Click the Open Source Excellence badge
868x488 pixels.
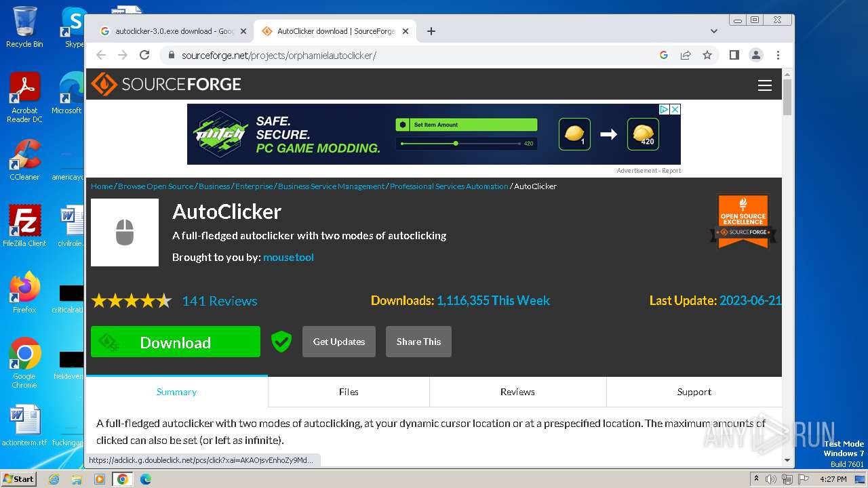click(x=743, y=222)
